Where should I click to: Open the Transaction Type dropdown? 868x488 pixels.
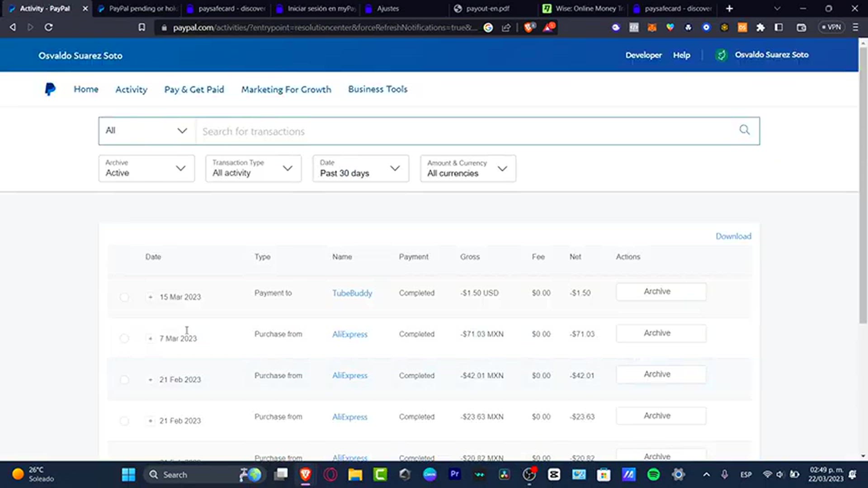[x=253, y=168]
